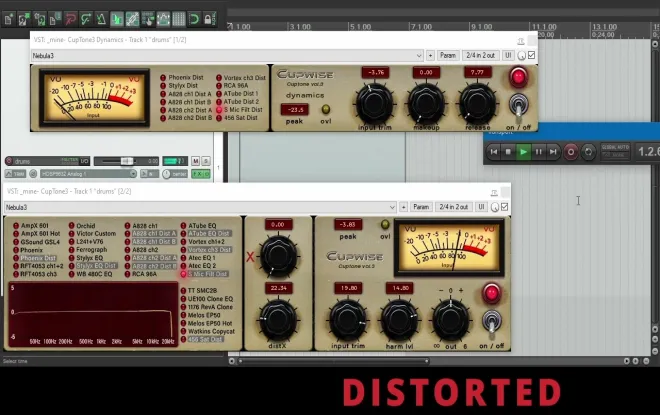Open the drums track Trim envelope button
This screenshot has width=660, height=415.
[x=15, y=174]
